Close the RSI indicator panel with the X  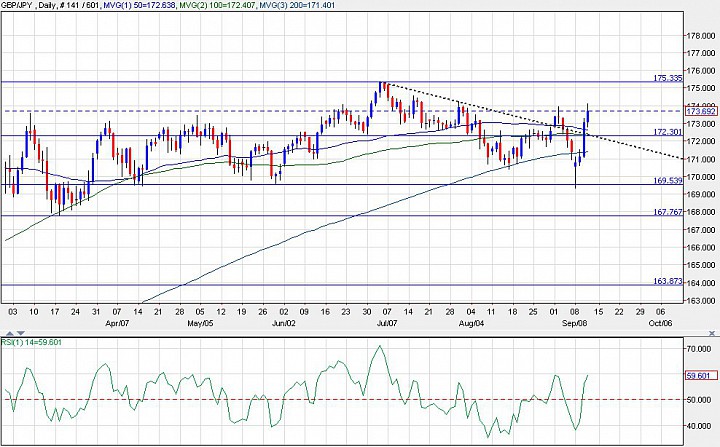(712, 333)
